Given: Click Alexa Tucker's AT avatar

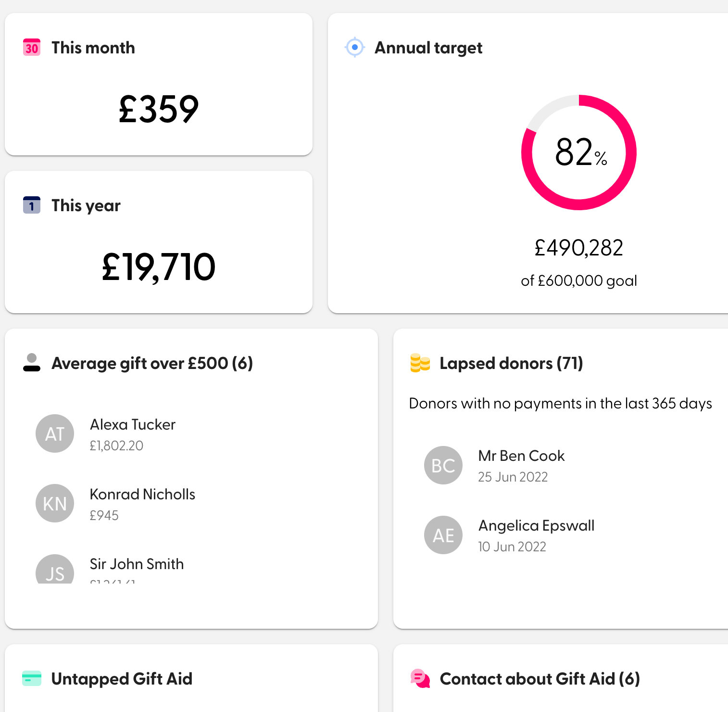Looking at the screenshot, I should [x=55, y=433].
